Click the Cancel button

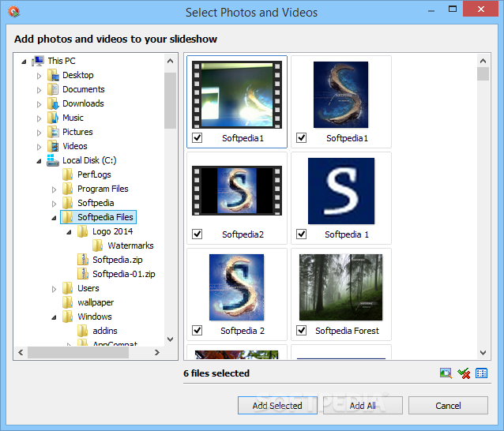tap(448, 406)
